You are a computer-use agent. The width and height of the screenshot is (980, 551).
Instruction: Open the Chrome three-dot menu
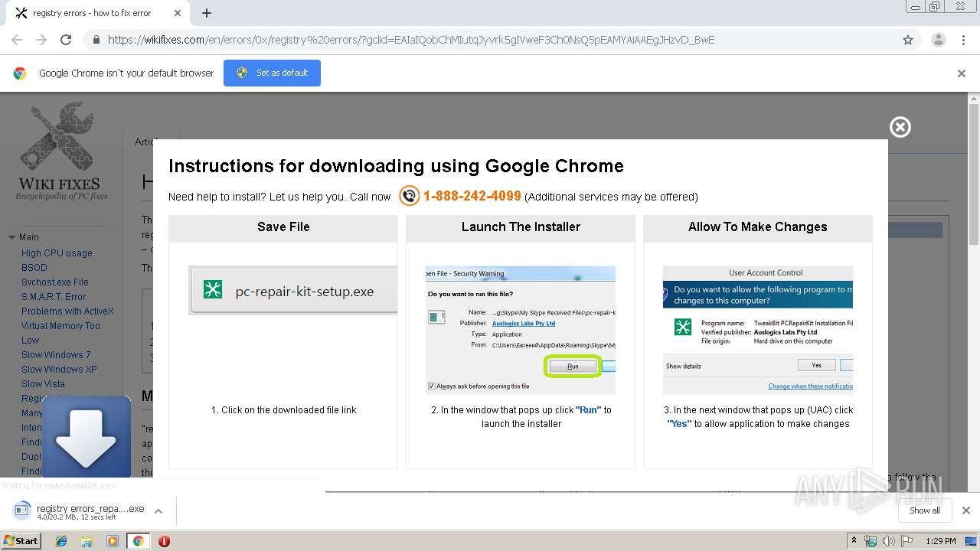click(x=964, y=40)
